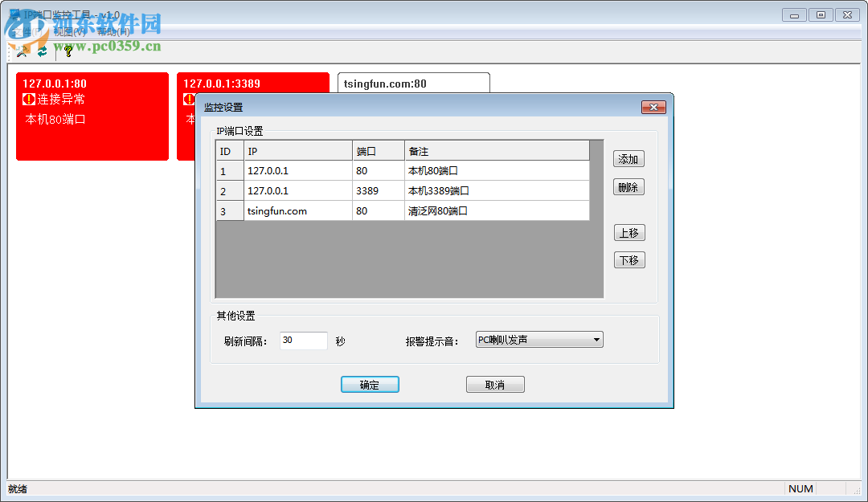The width and height of the screenshot is (868, 502).
Task: Click 上移 to move entry up
Action: pyautogui.click(x=629, y=232)
